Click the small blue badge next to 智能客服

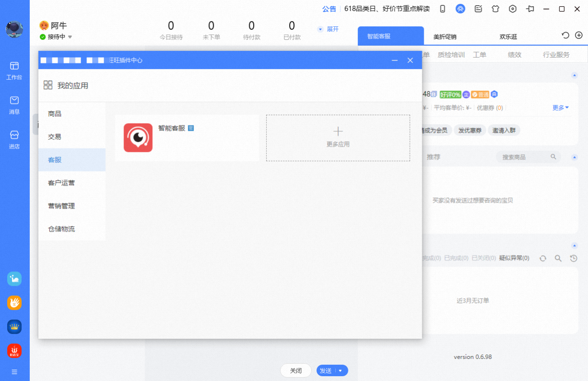tap(191, 128)
